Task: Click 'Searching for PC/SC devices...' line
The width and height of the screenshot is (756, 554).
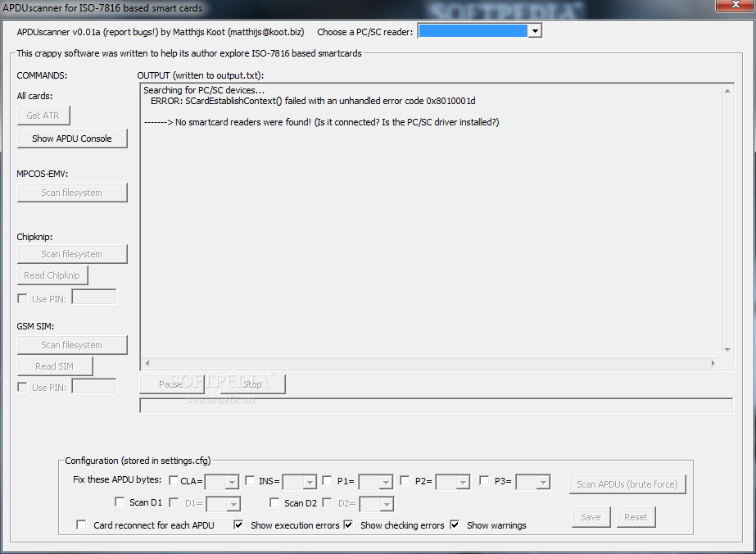Action: point(204,90)
